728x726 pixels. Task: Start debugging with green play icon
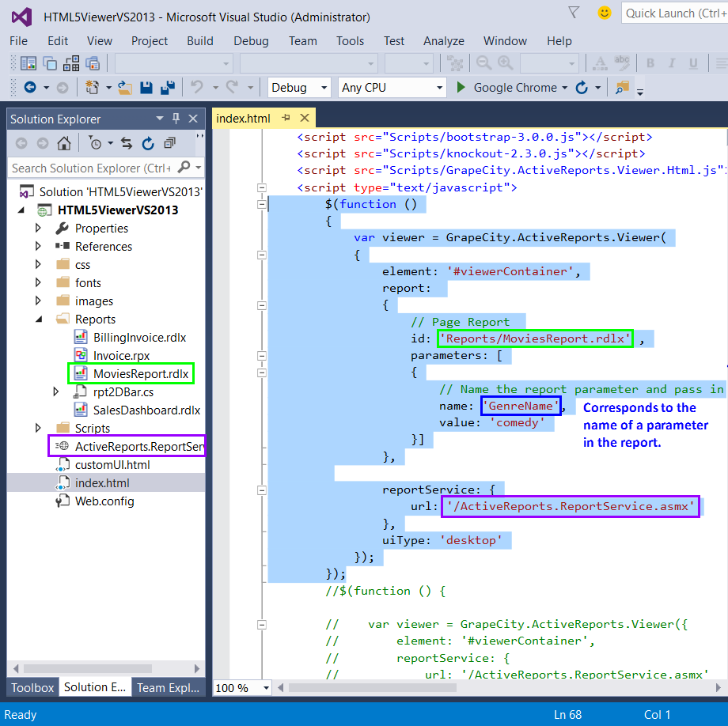click(461, 87)
